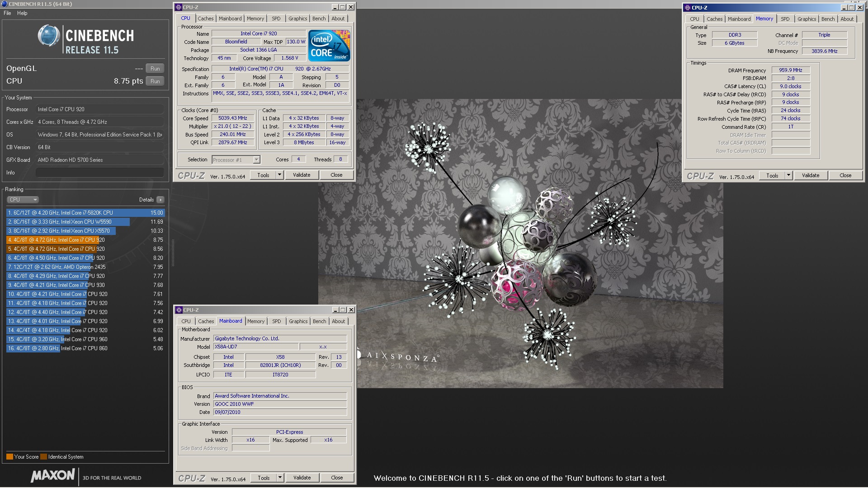Switch to Caches tab in top-left CPU-Z
Screen dimensions: 868x488
point(205,19)
